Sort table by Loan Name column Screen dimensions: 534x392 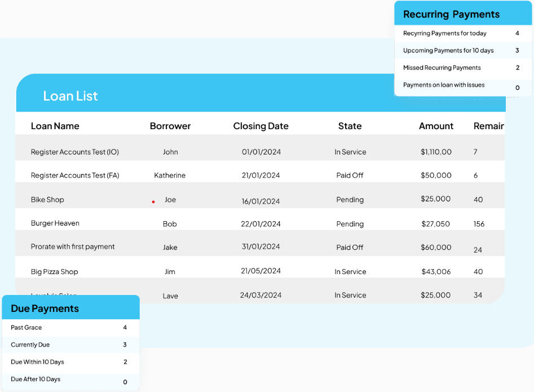click(55, 126)
